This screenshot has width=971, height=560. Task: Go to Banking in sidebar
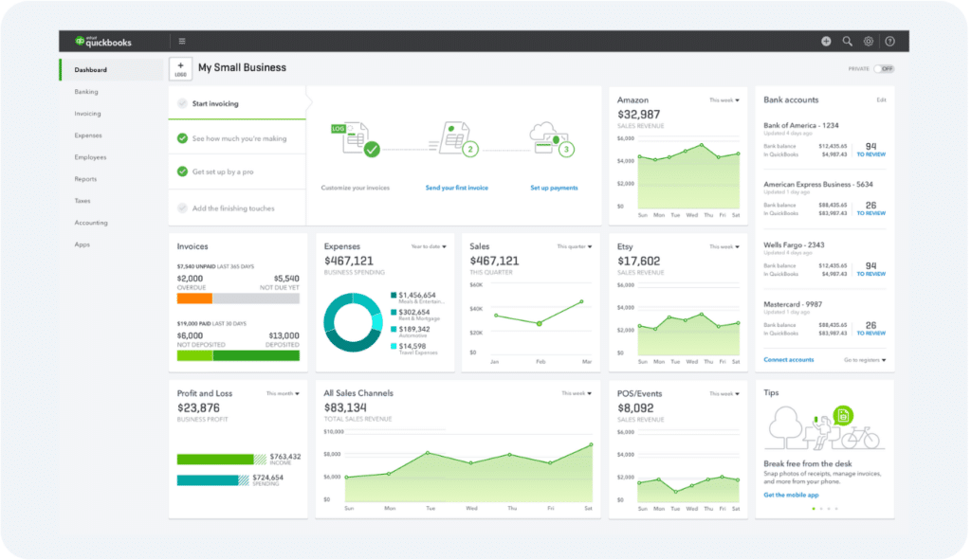[x=86, y=92]
